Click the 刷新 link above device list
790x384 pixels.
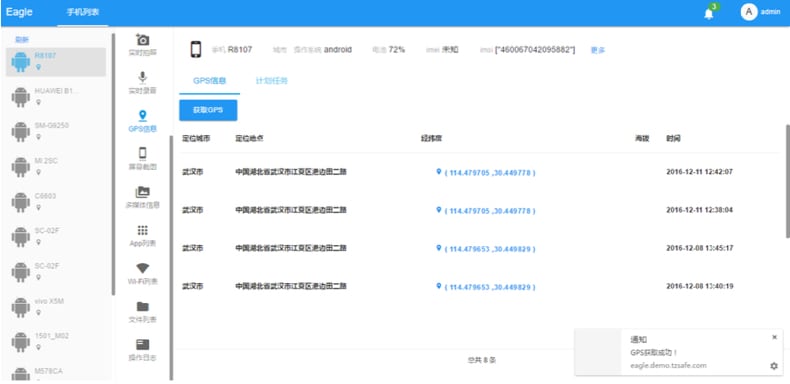(22, 39)
